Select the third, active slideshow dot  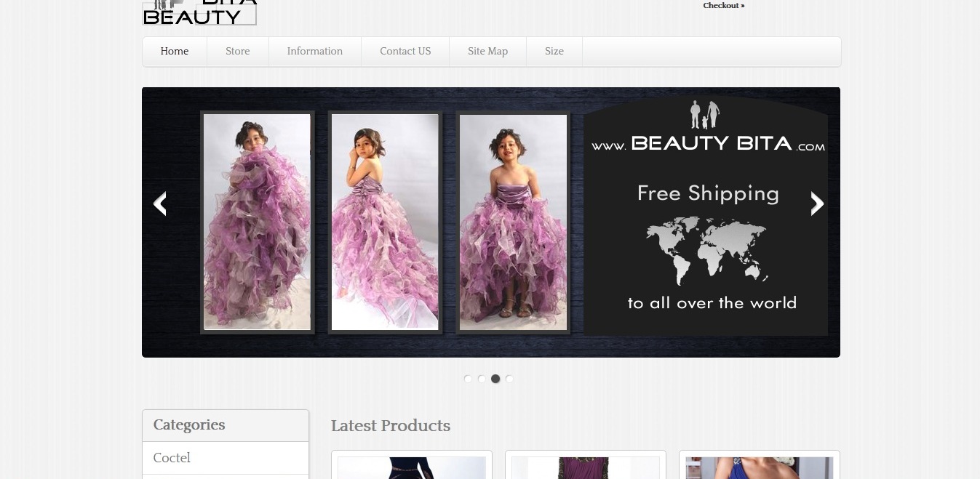click(495, 379)
